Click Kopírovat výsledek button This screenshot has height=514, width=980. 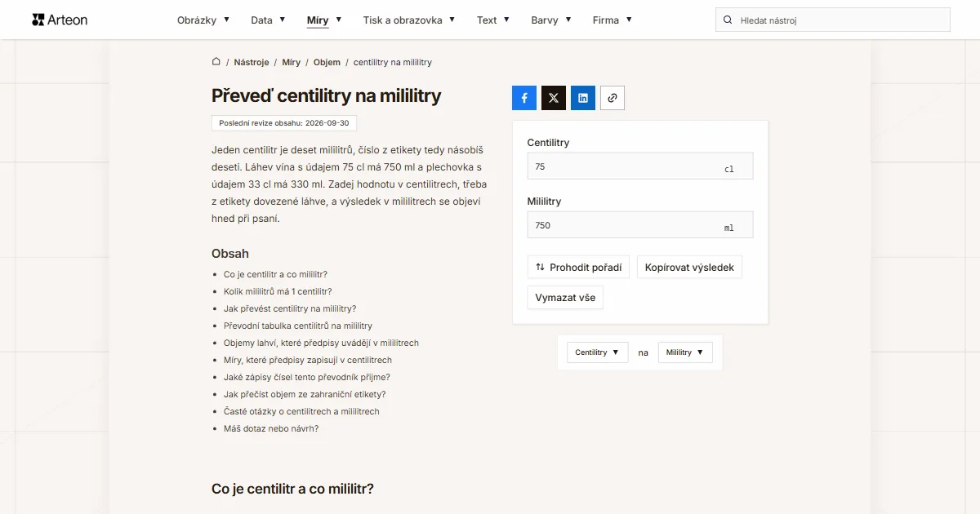click(689, 267)
